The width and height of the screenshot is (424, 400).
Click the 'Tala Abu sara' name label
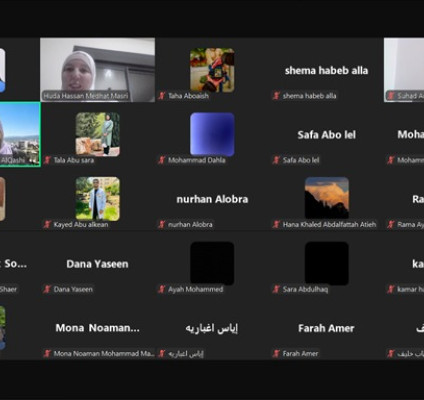[74, 160]
